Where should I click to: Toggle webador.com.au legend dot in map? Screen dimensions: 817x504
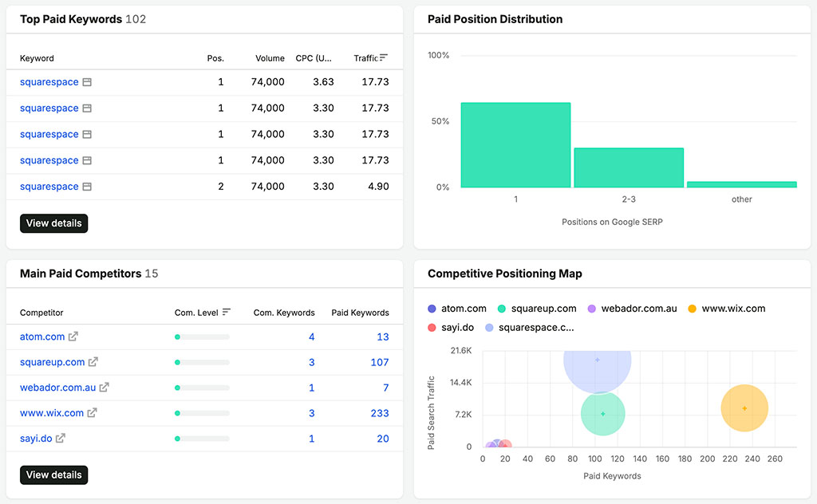pos(591,309)
